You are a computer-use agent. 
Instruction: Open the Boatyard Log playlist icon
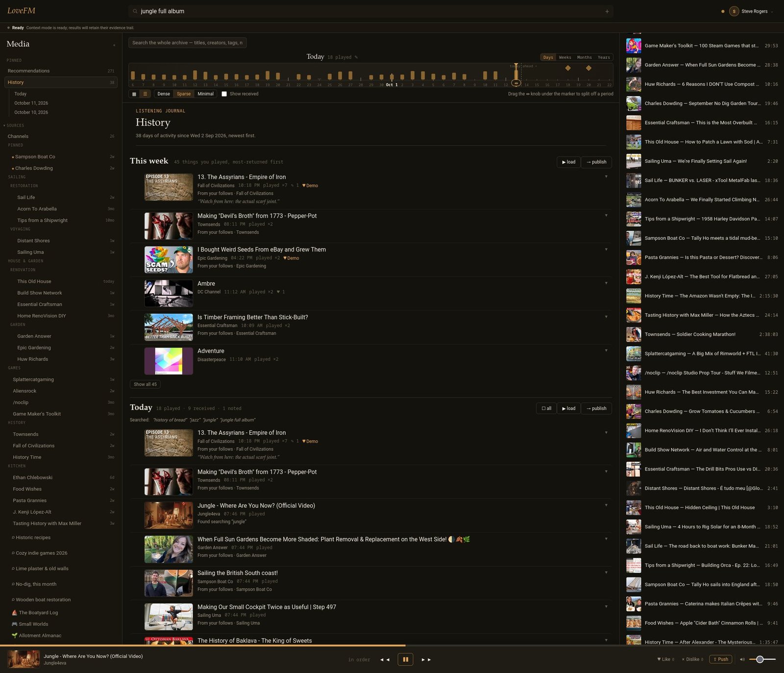click(14, 613)
